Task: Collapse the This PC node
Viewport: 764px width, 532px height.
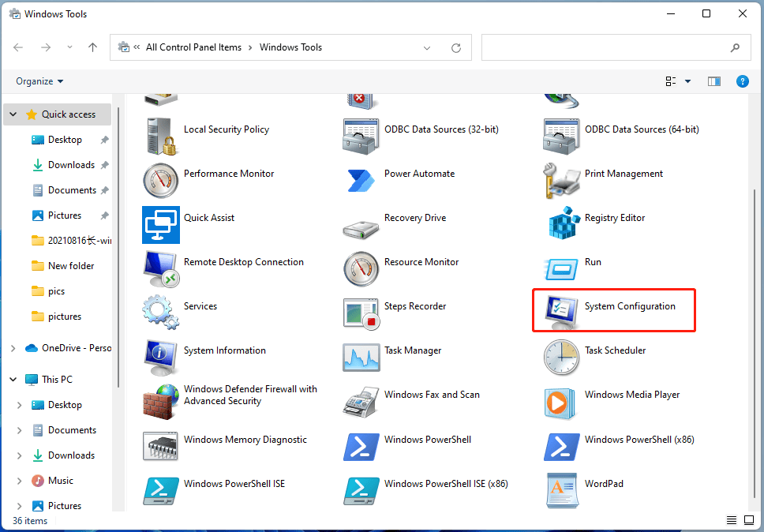Action: 13,380
